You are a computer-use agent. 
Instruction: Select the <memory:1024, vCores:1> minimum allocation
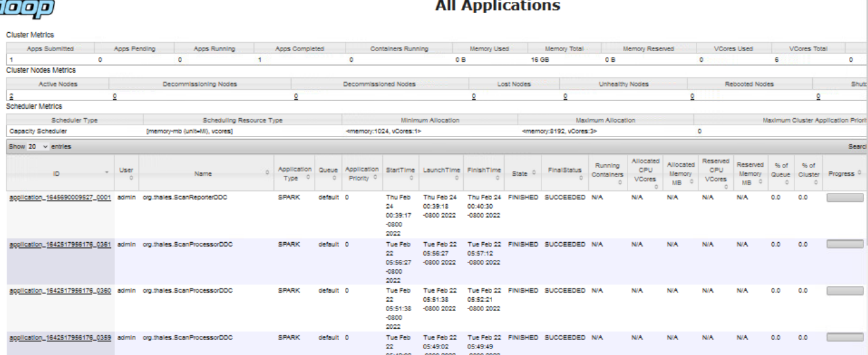[x=384, y=131]
